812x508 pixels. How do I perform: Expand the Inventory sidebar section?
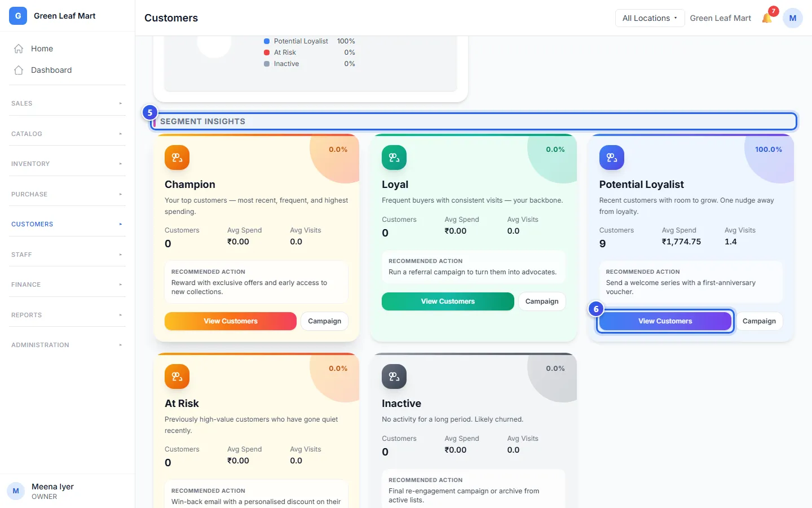(x=67, y=164)
